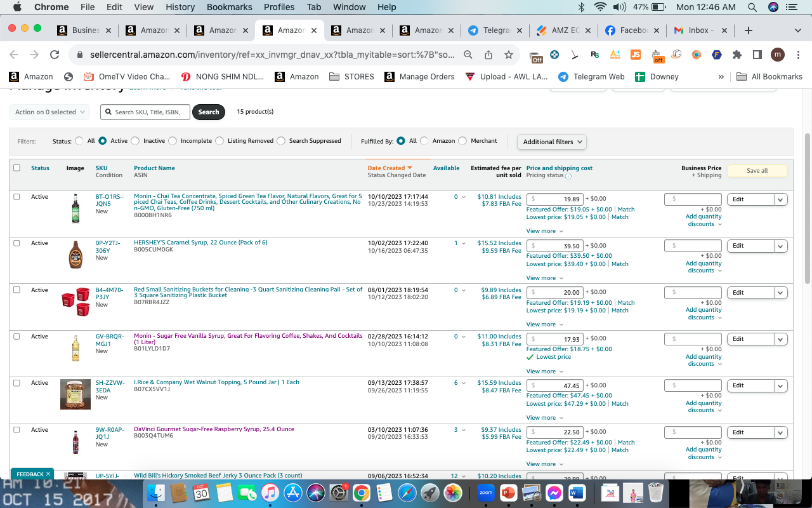Filter Fulfilled By Amazon

pyautogui.click(x=424, y=141)
